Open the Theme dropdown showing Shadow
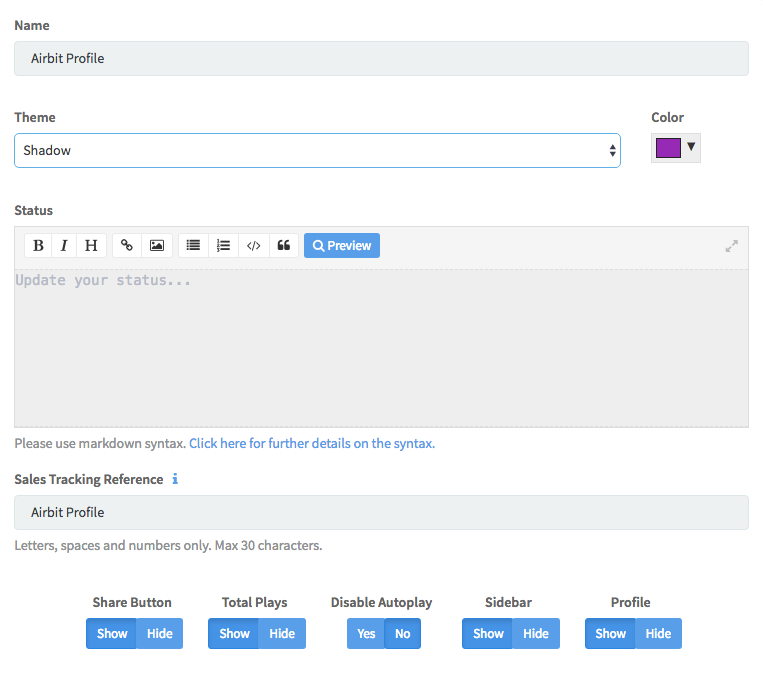The image size is (763, 678). (x=317, y=150)
